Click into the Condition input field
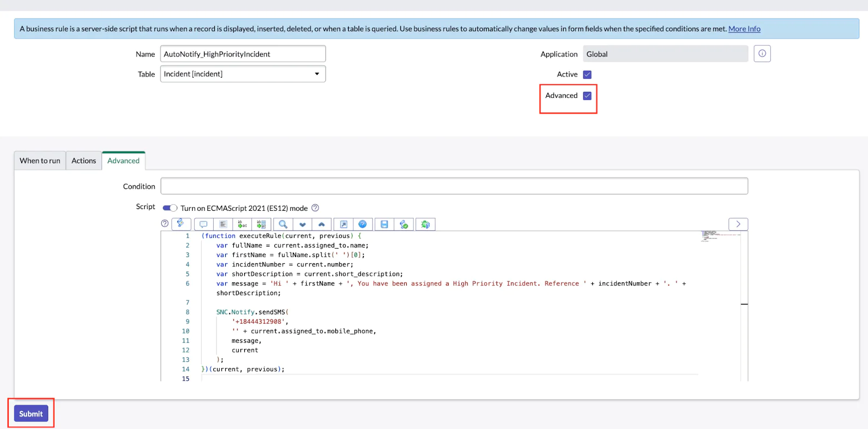This screenshot has width=868, height=429. pos(454,186)
